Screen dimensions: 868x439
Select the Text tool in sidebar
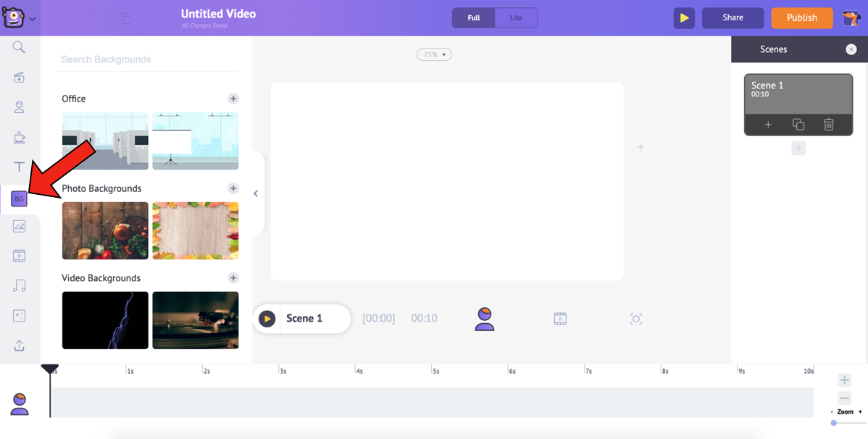[x=19, y=167]
